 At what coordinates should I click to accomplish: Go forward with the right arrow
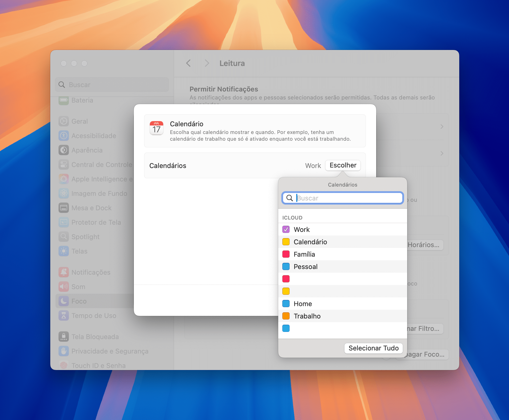[207, 63]
